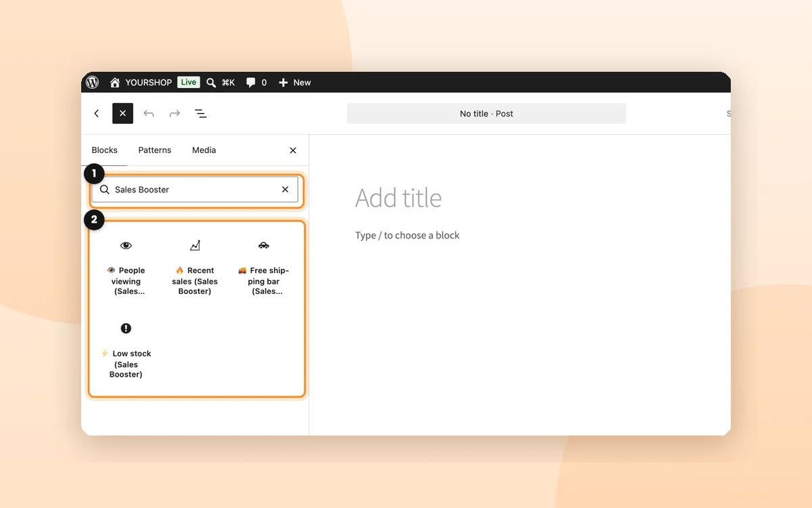Switch to the Patterns tab
The image size is (812, 508).
pyautogui.click(x=155, y=150)
